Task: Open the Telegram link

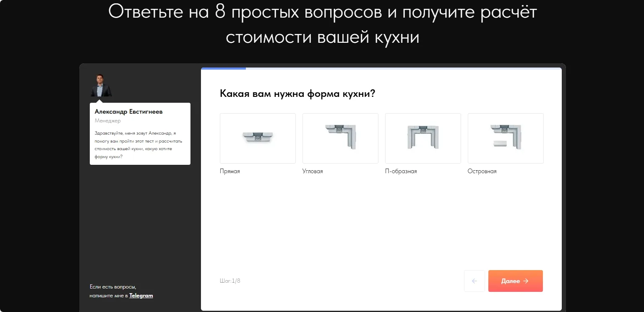Action: [x=141, y=296]
